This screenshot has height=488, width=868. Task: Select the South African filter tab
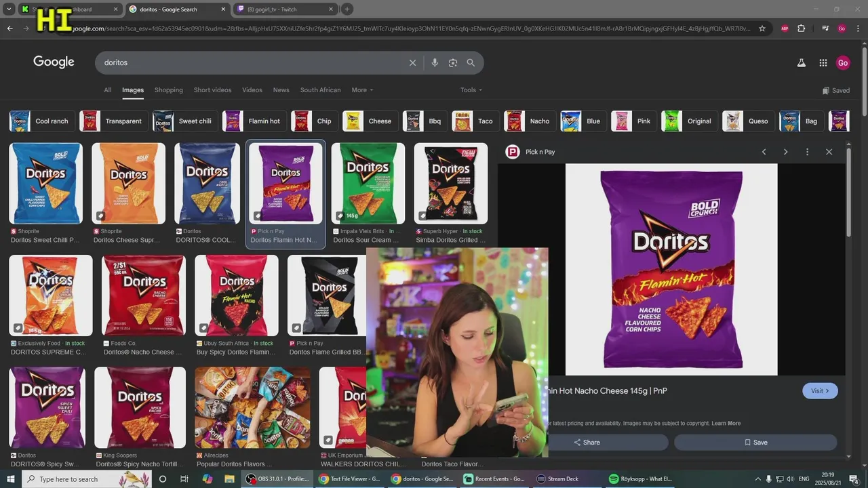click(320, 90)
